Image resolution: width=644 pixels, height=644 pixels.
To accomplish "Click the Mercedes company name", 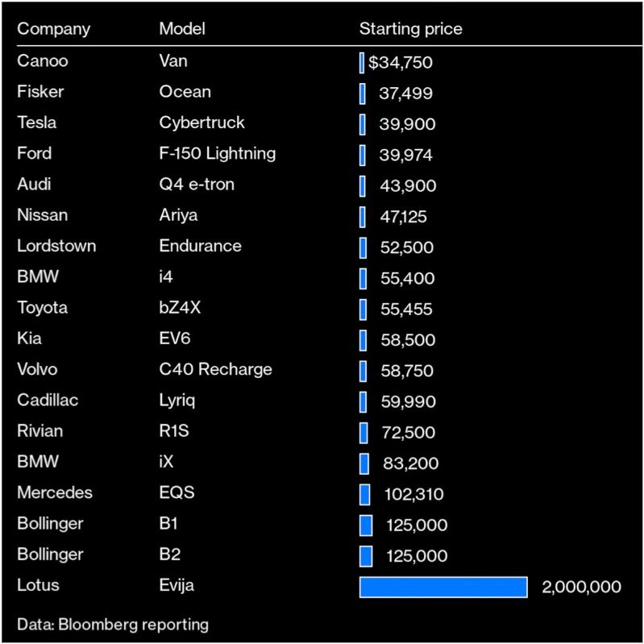I will [x=55, y=492].
